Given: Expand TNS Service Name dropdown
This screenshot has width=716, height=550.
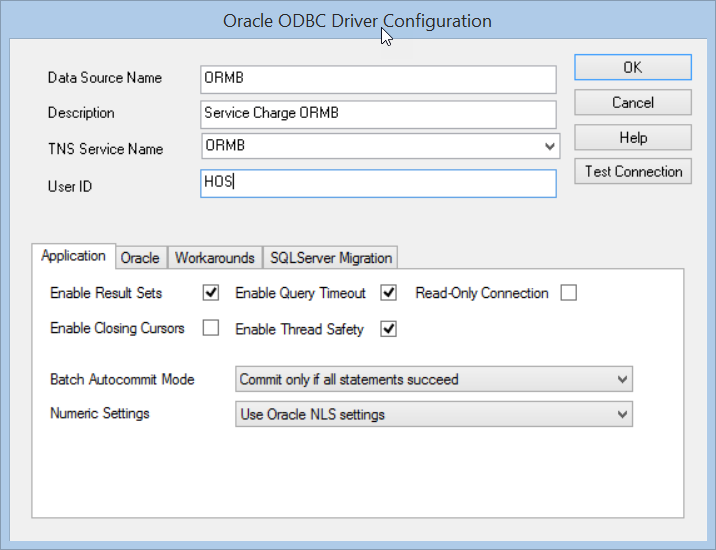Looking at the screenshot, I should [549, 146].
